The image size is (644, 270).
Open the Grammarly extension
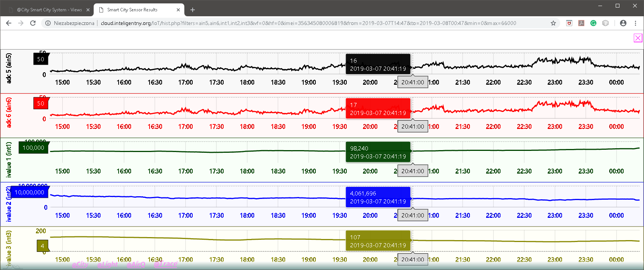pyautogui.click(x=593, y=23)
